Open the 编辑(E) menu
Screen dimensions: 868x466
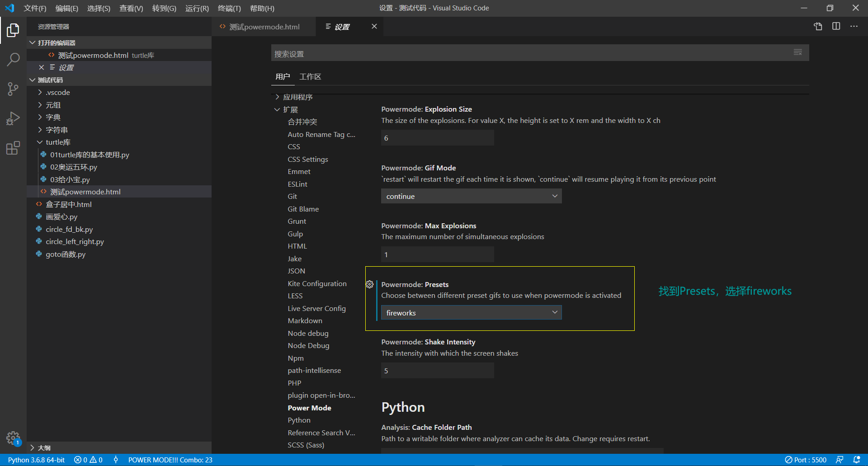click(67, 8)
